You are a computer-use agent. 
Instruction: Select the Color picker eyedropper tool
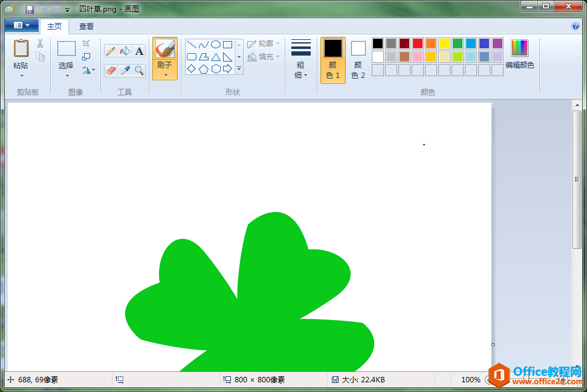(x=125, y=70)
